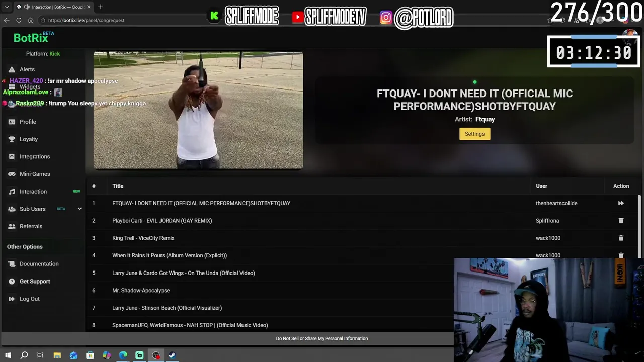This screenshot has height=362, width=644.
Task: Go to Loyalty menu item
Action: [x=29, y=139]
